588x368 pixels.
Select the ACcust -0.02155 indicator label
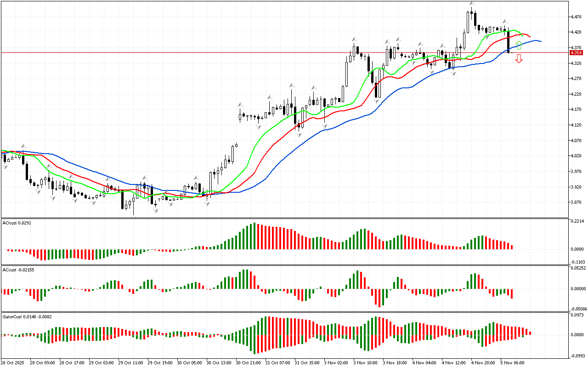(x=18, y=270)
